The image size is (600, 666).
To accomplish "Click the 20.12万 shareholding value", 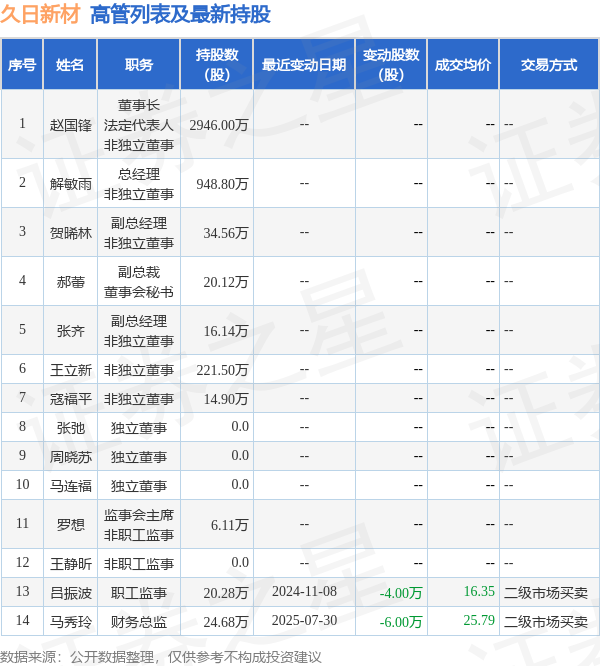I will 225,282.
